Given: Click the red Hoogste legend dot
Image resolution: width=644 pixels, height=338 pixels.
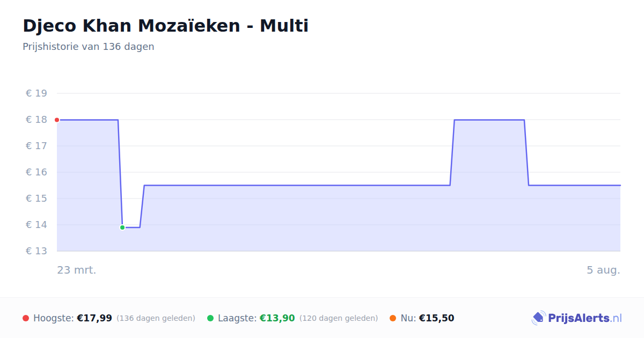Looking at the screenshot, I should (x=26, y=318).
